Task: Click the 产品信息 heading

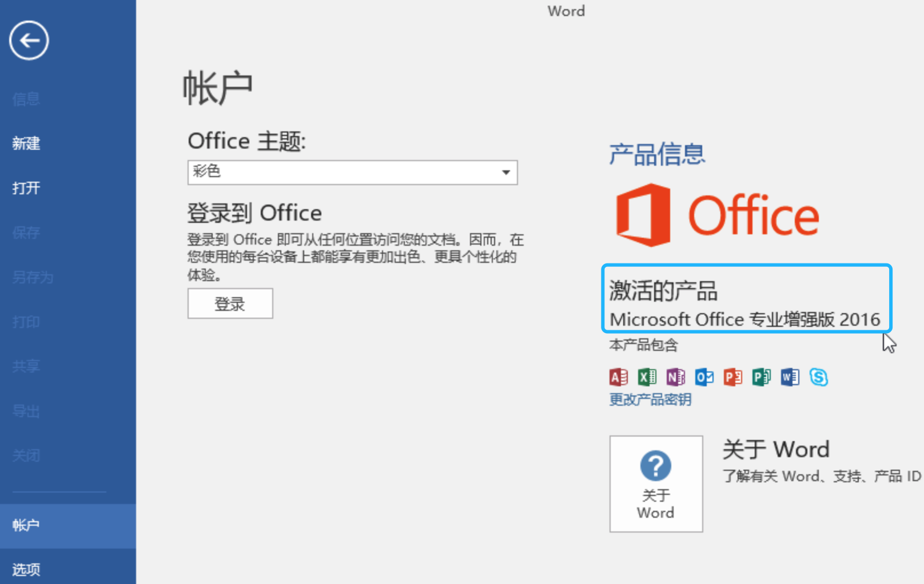Action: point(657,154)
